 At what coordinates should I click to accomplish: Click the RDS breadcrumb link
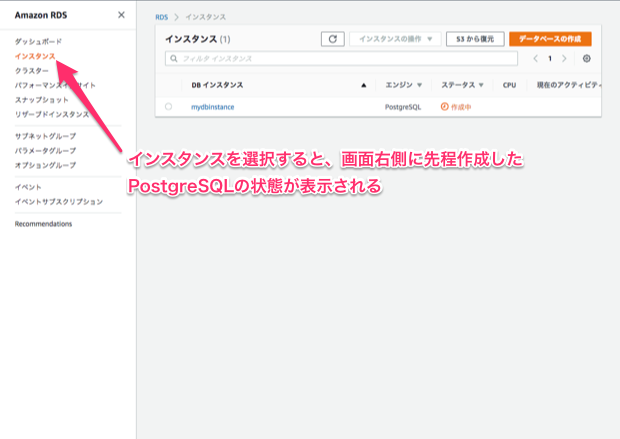tap(161, 17)
